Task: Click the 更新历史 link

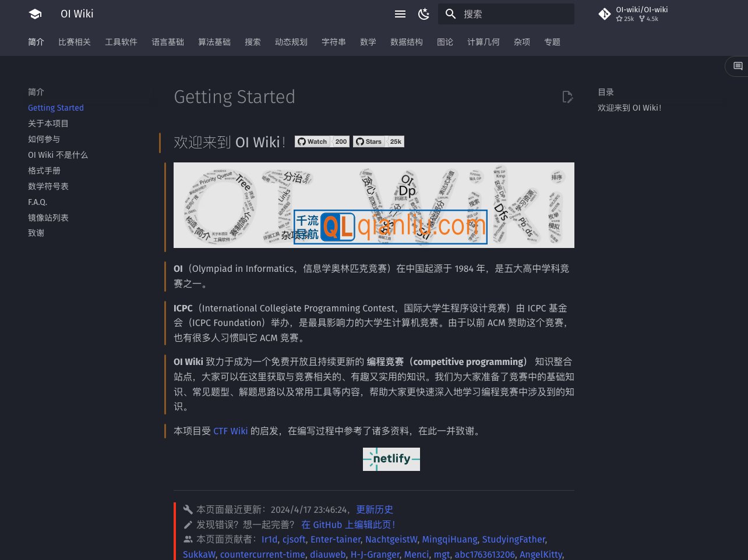Action: point(375,509)
